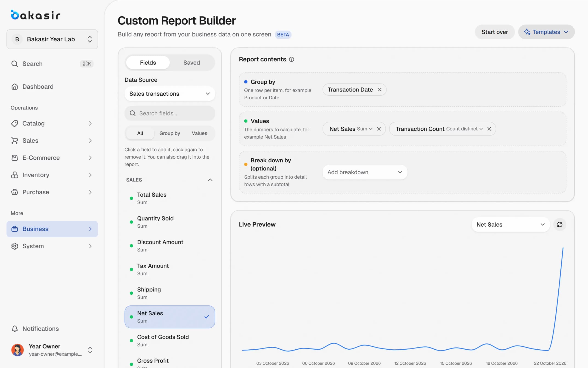Click the Catalog tag icon
Image resolution: width=588 pixels, height=368 pixels.
(x=14, y=124)
